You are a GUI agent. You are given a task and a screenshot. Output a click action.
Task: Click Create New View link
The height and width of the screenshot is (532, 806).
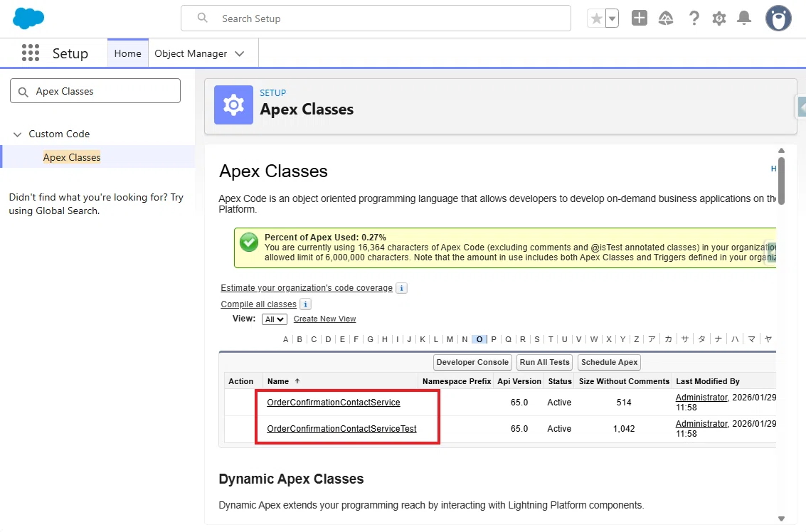tap(324, 319)
